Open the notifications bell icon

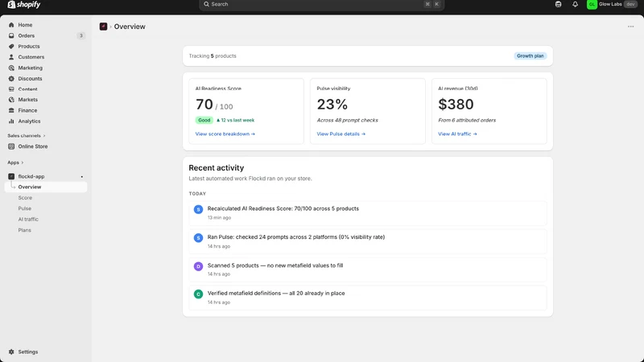pos(575,4)
